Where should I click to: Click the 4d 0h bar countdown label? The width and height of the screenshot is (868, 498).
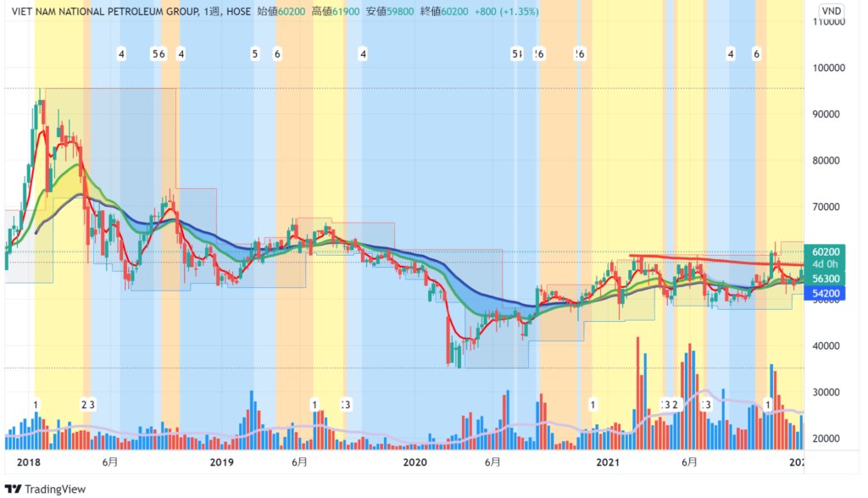tap(825, 264)
